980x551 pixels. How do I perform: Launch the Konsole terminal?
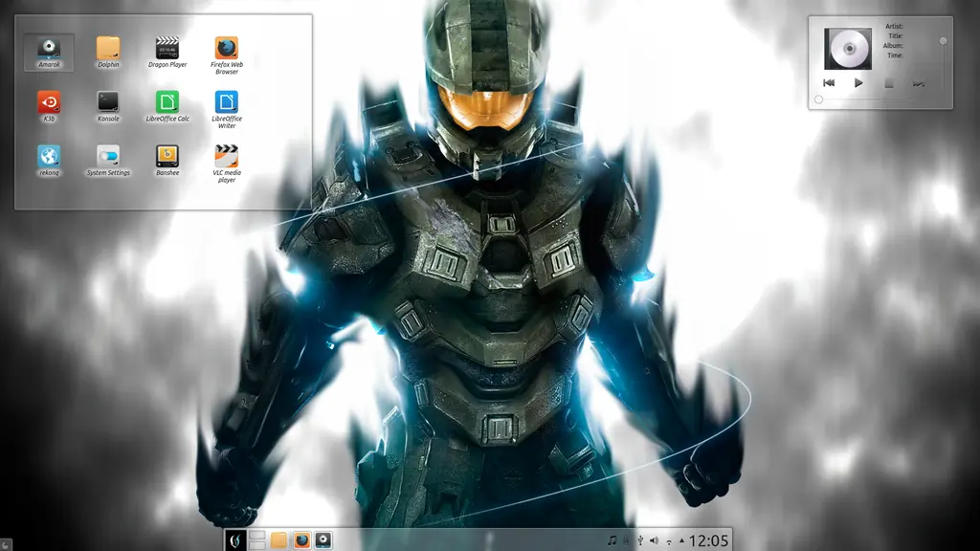tap(108, 106)
